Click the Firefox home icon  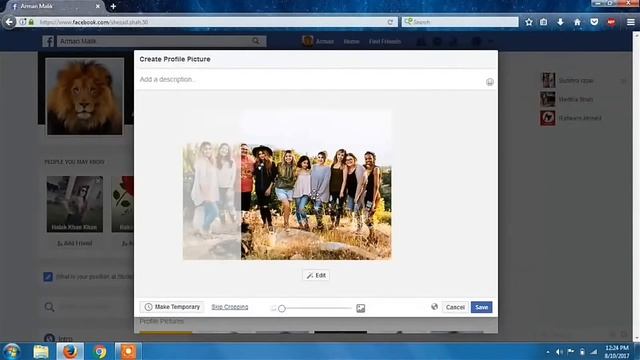tap(577, 22)
